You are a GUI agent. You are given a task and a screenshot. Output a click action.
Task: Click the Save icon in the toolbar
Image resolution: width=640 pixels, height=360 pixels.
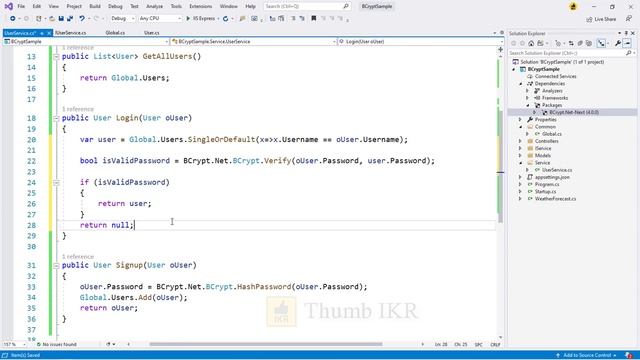61,18
